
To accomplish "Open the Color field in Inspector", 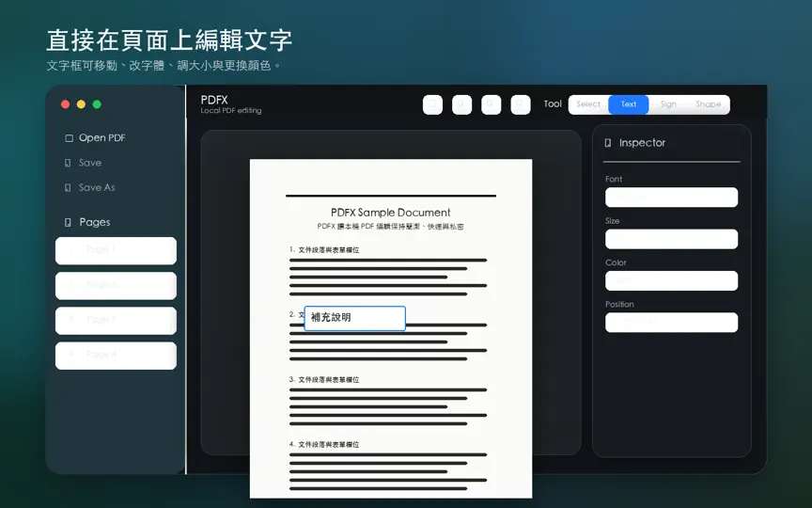I will tap(672, 281).
